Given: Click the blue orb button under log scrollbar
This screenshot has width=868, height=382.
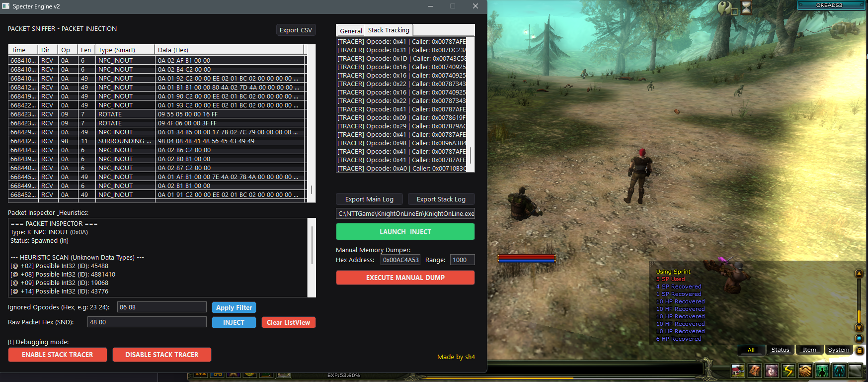Looking at the screenshot, I should [859, 338].
